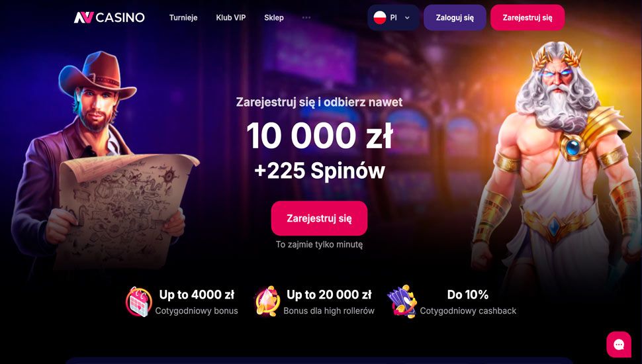Click the weekly bonus calendar icon

[x=139, y=302]
